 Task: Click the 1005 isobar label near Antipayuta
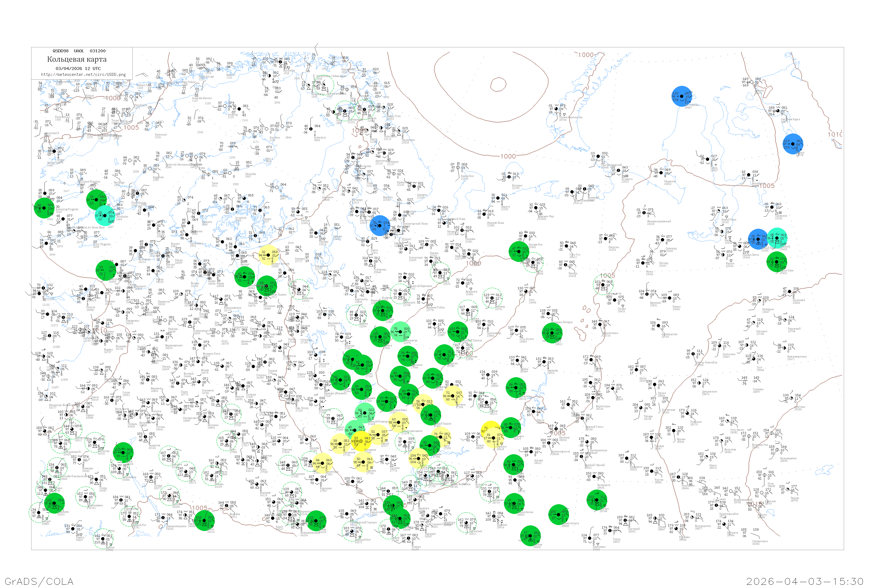coord(767,186)
